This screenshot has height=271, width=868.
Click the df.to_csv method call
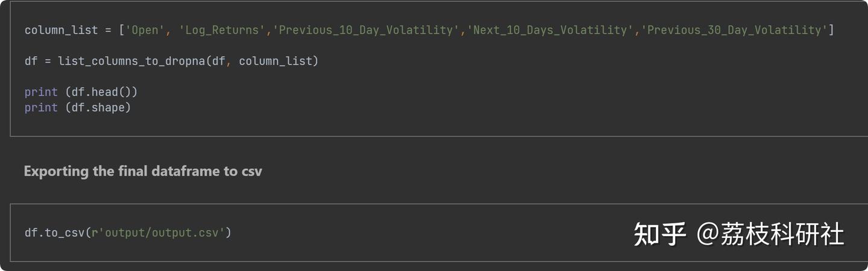(x=54, y=232)
